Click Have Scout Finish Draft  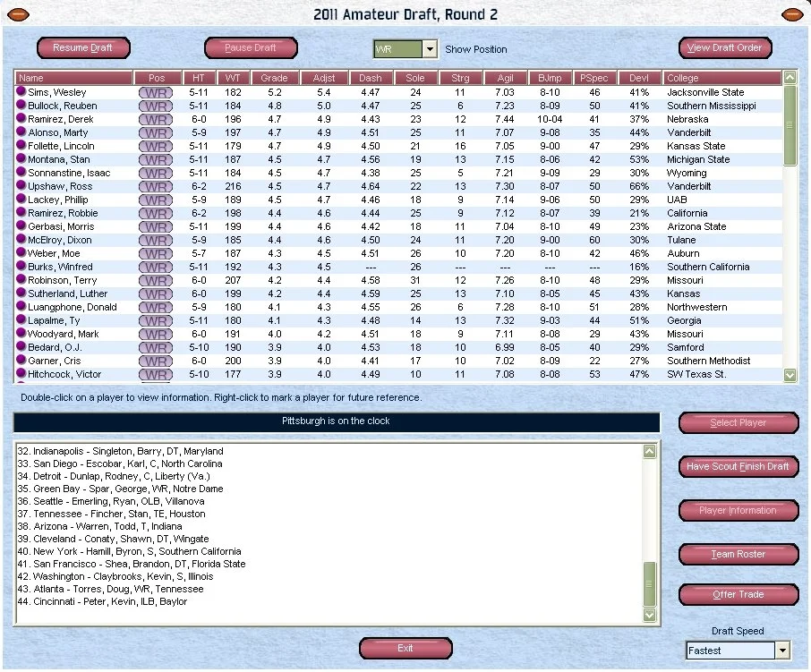[x=738, y=466]
